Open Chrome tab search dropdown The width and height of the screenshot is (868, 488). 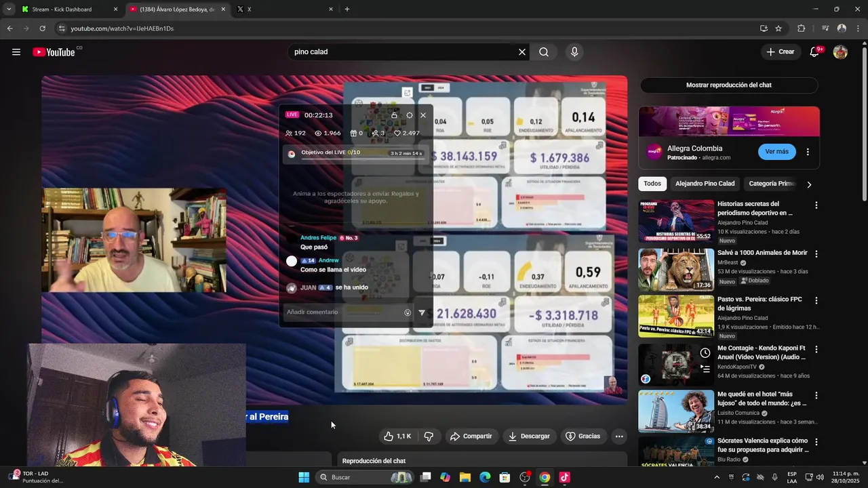(9, 9)
